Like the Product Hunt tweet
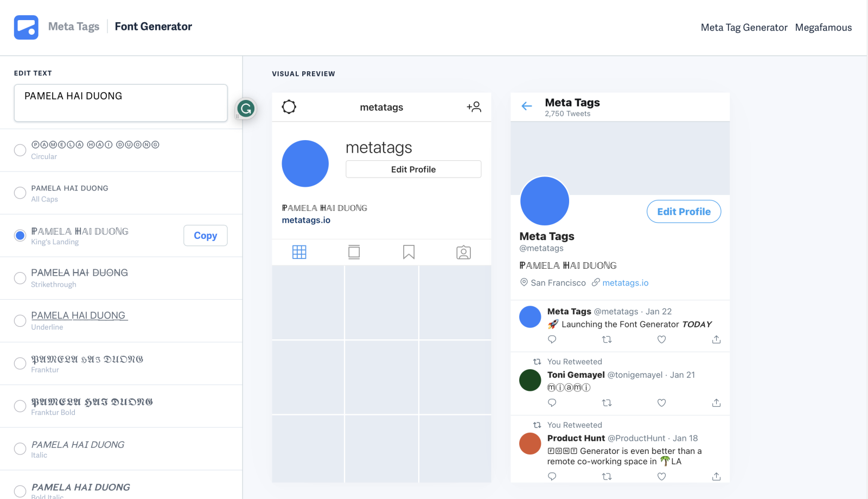 coord(662,476)
